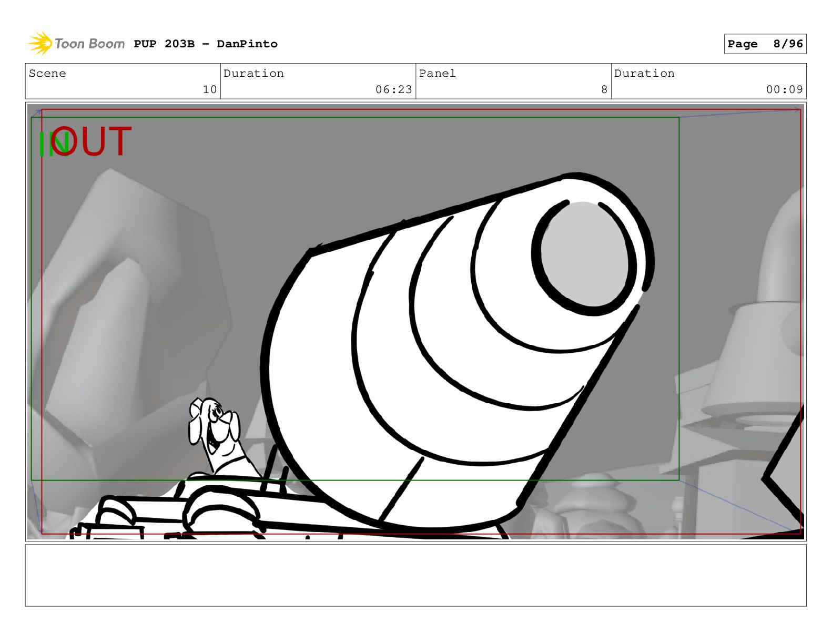Select the title text 'PUP 203B – DanPinto'
Screen dimensions: 832x644
pos(206,44)
